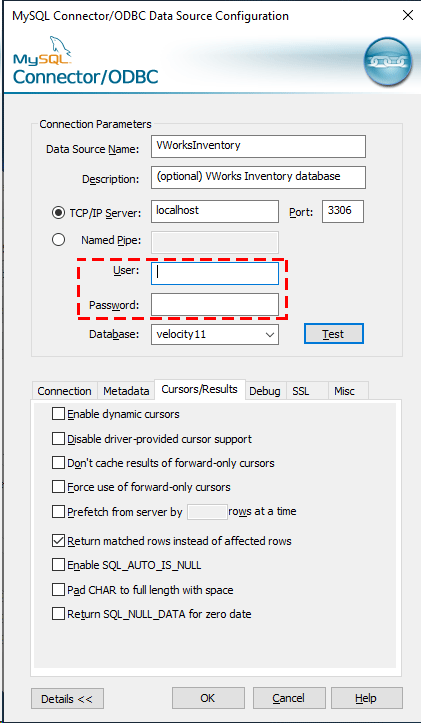Confirm settings with the OK button
421x723 pixels.
click(208, 698)
